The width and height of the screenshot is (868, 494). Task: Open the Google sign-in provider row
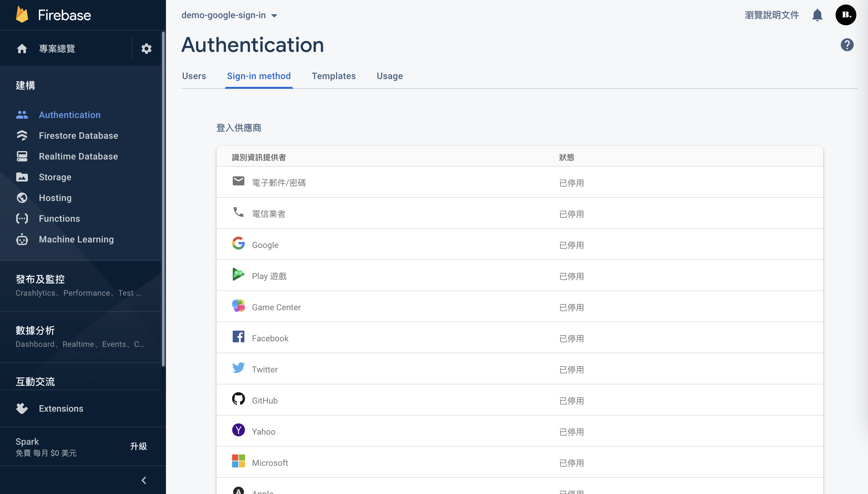coord(519,245)
